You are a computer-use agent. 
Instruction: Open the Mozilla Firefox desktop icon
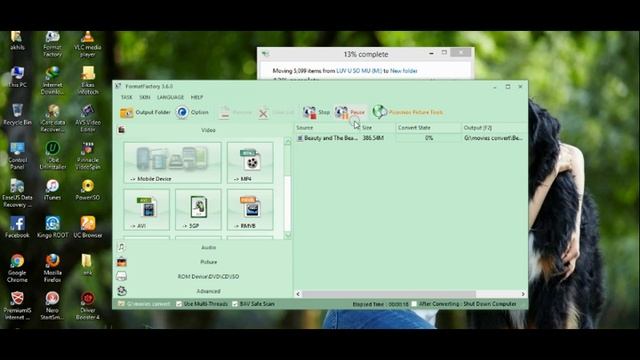click(x=52, y=269)
